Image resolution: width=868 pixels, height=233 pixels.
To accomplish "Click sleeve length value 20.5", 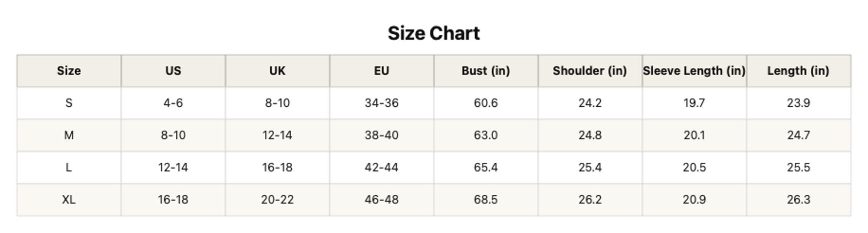I will (x=694, y=167).
